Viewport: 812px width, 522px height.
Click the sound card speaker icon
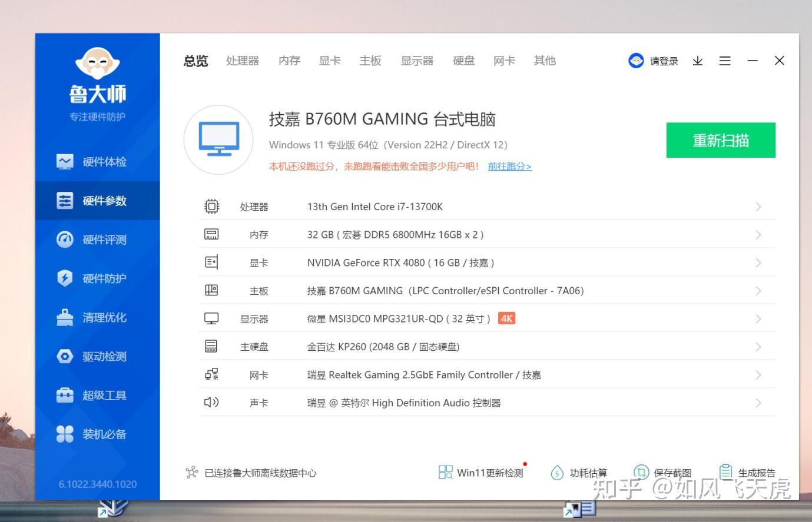[x=211, y=403]
